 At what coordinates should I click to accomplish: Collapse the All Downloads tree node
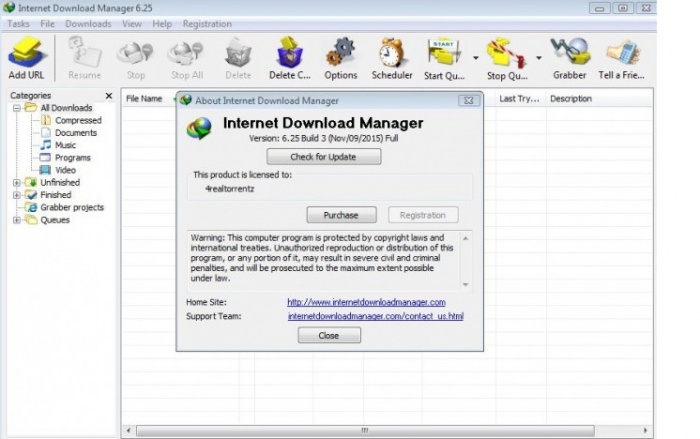(17, 108)
